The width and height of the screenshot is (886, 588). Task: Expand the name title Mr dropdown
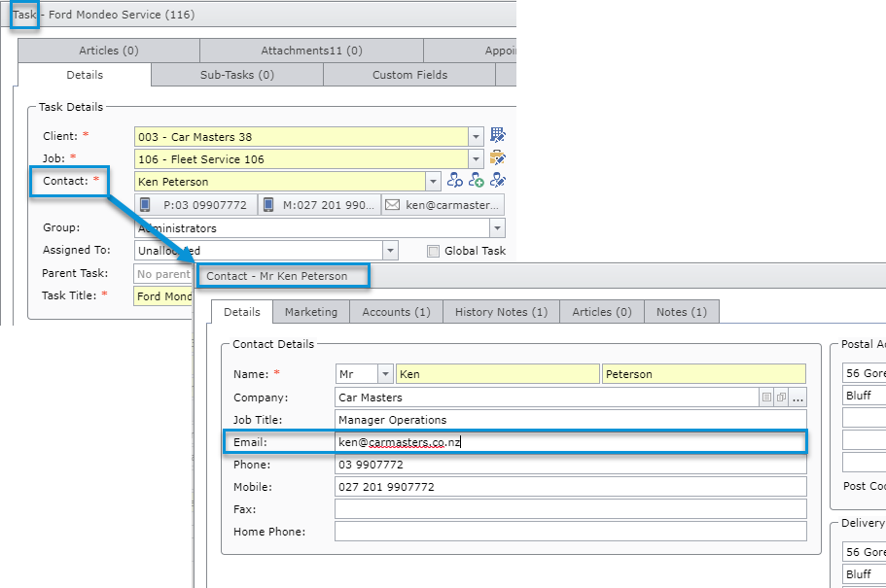click(x=385, y=374)
